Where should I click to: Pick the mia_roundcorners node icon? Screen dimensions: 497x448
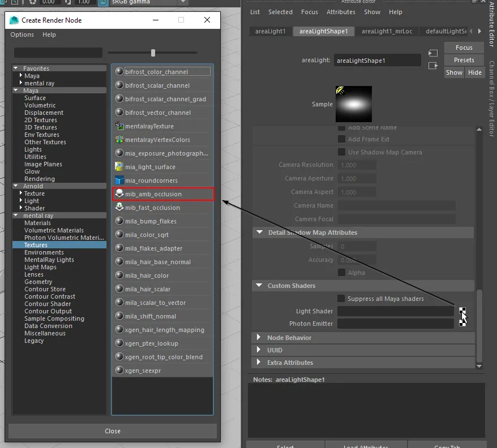click(x=119, y=180)
